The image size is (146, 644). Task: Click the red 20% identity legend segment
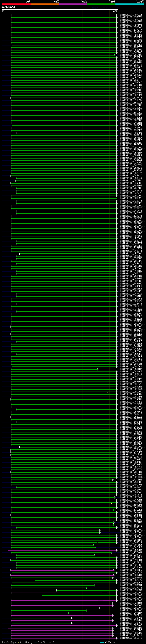pos(16,4)
